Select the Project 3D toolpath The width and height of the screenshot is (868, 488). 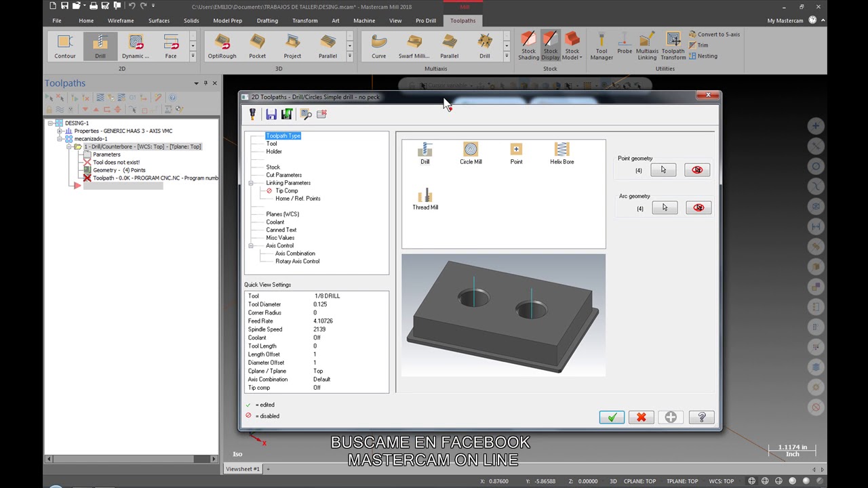(x=293, y=47)
